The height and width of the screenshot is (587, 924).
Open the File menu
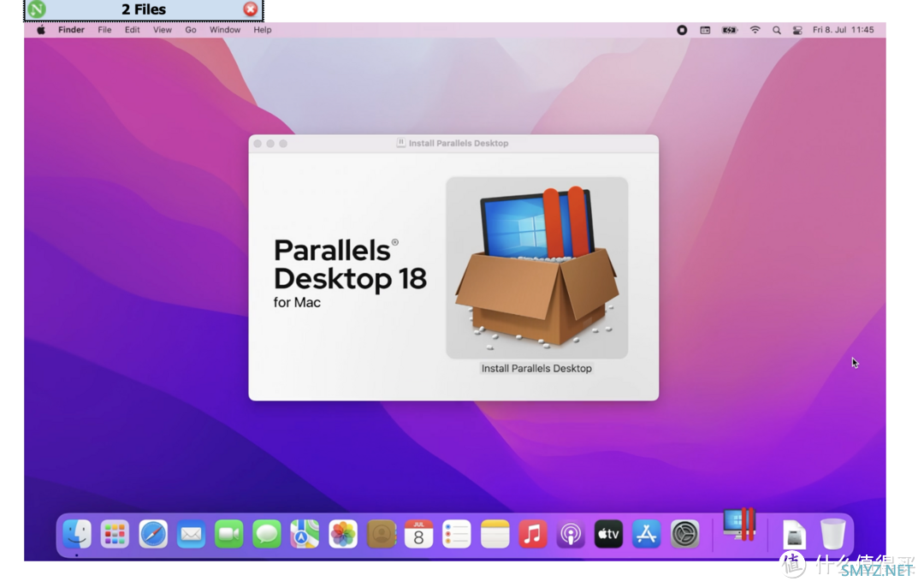coord(104,30)
